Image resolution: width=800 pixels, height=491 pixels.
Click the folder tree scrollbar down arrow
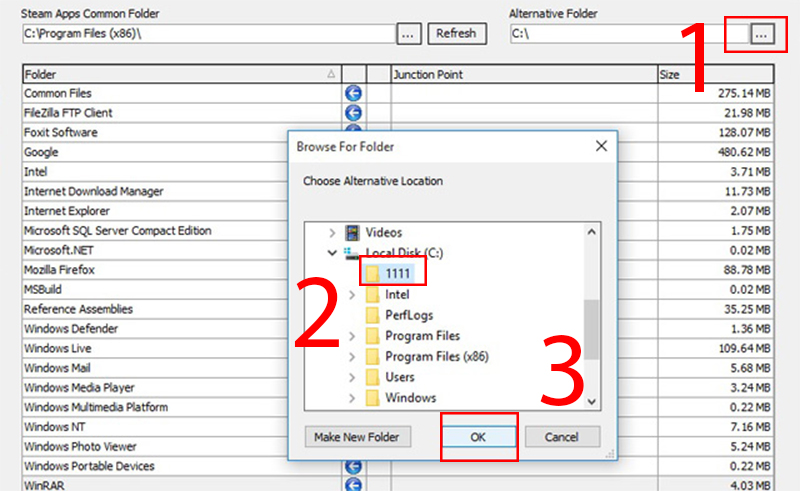(x=592, y=402)
